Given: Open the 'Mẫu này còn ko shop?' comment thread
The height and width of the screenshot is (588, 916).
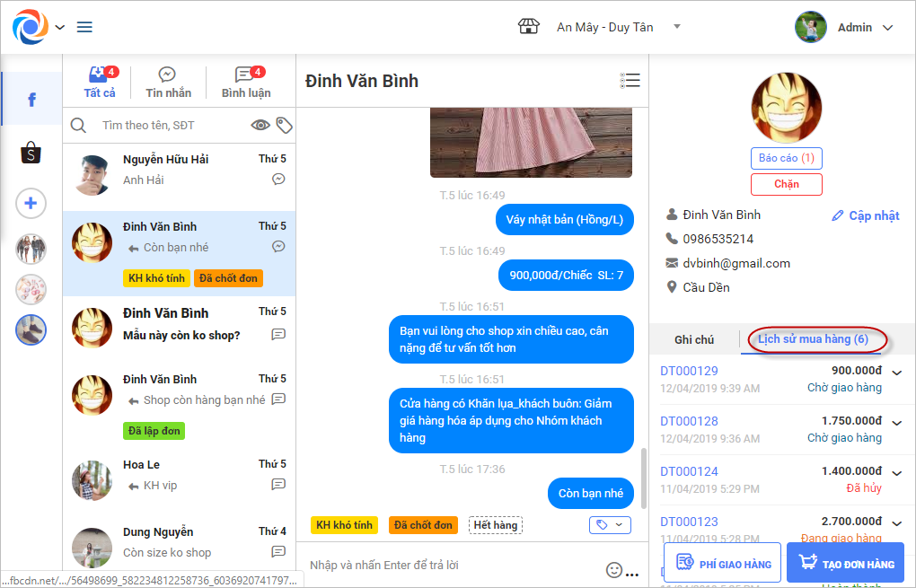Looking at the screenshot, I should 180,330.
